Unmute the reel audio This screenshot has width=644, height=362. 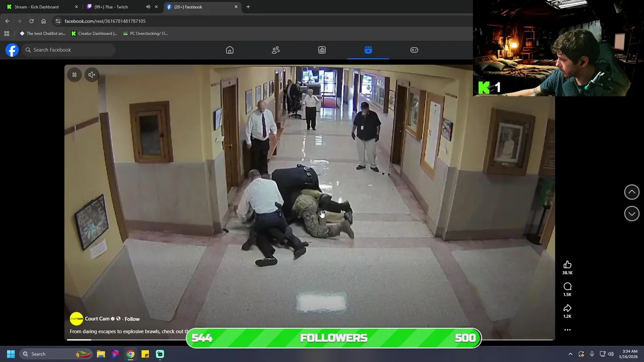(x=92, y=75)
